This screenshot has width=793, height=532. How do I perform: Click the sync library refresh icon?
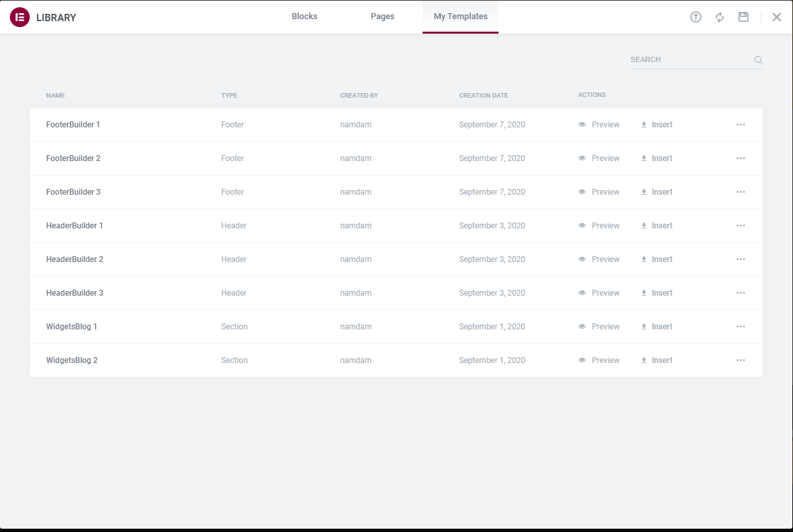click(720, 17)
